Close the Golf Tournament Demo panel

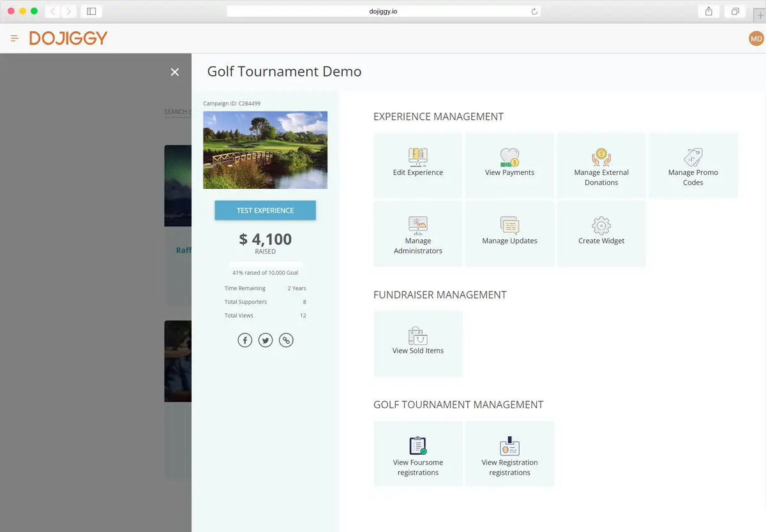coord(175,72)
